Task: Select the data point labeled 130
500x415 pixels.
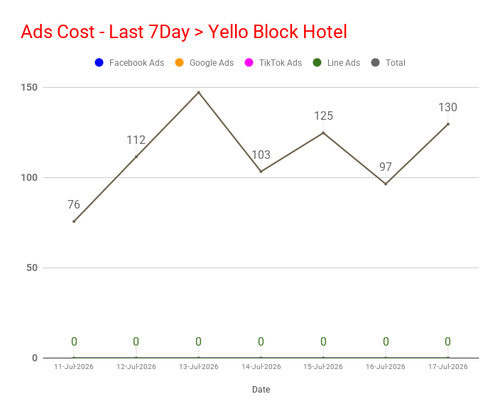Action: [x=448, y=124]
